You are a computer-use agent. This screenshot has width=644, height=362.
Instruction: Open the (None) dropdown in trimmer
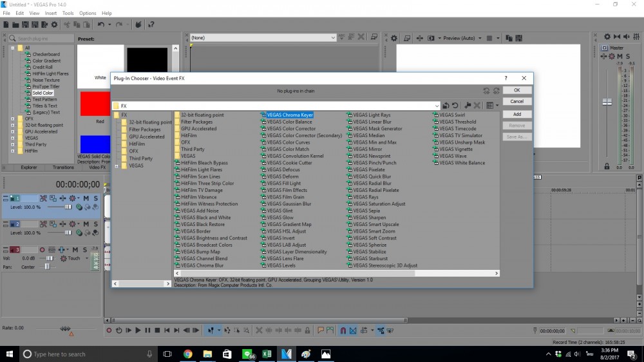click(x=333, y=38)
